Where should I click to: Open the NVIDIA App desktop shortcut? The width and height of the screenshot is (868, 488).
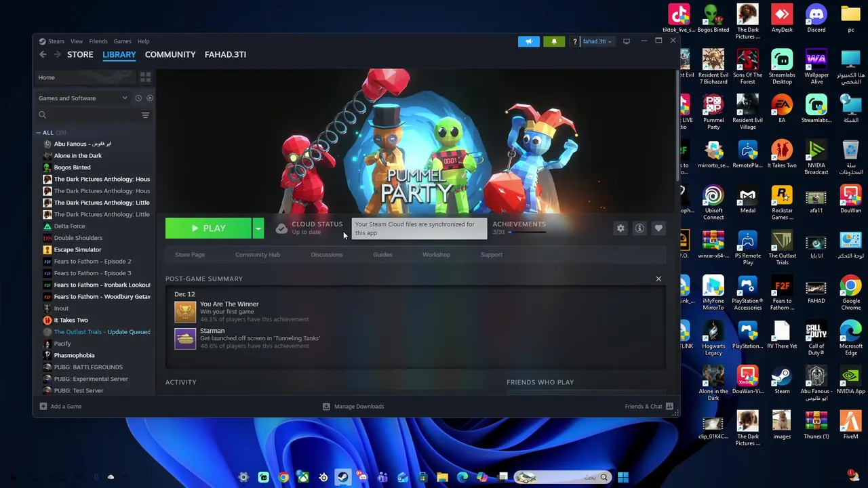(850, 380)
